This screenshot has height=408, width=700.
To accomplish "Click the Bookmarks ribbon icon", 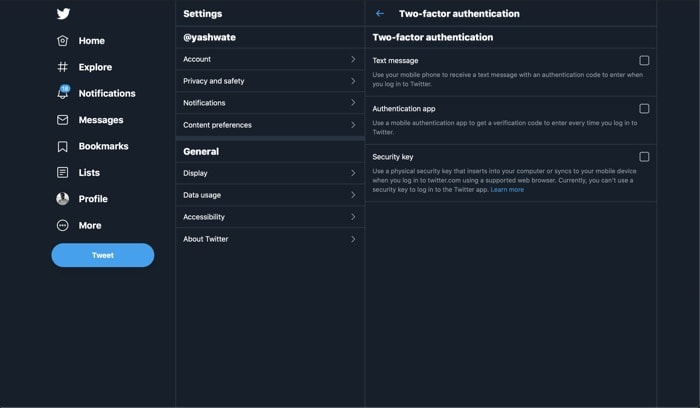I will pos(62,146).
